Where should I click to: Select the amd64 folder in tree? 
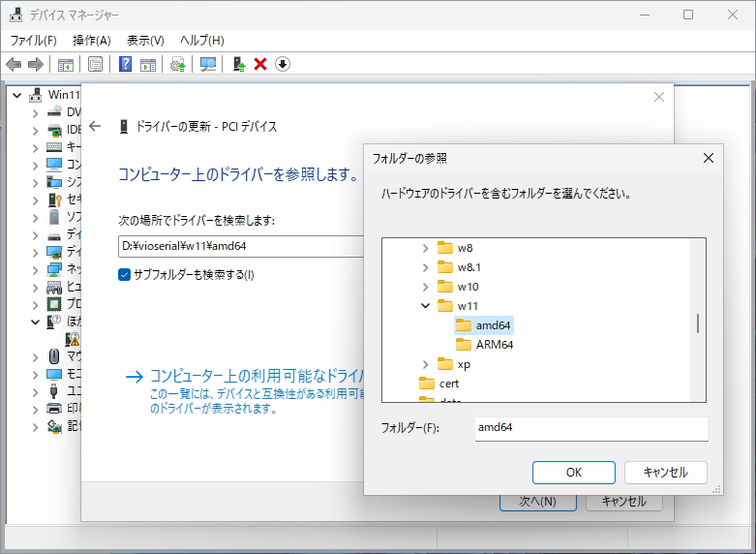click(x=484, y=325)
